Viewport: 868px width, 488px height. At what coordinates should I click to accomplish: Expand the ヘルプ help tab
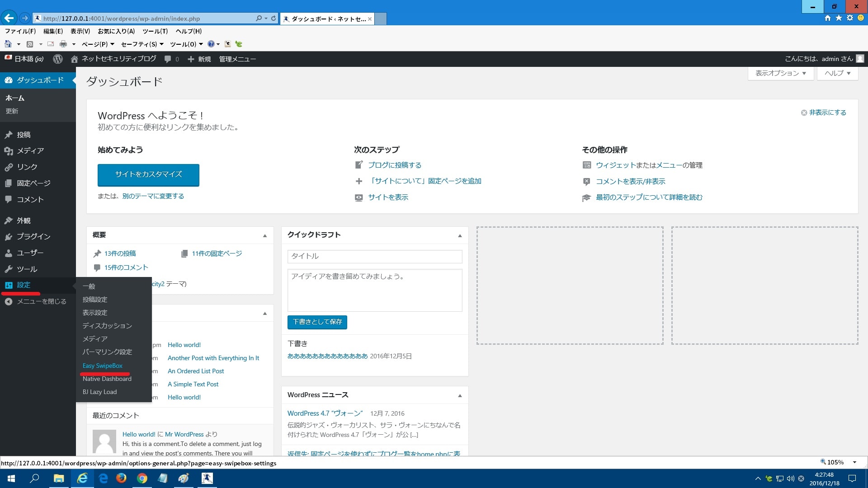point(838,73)
